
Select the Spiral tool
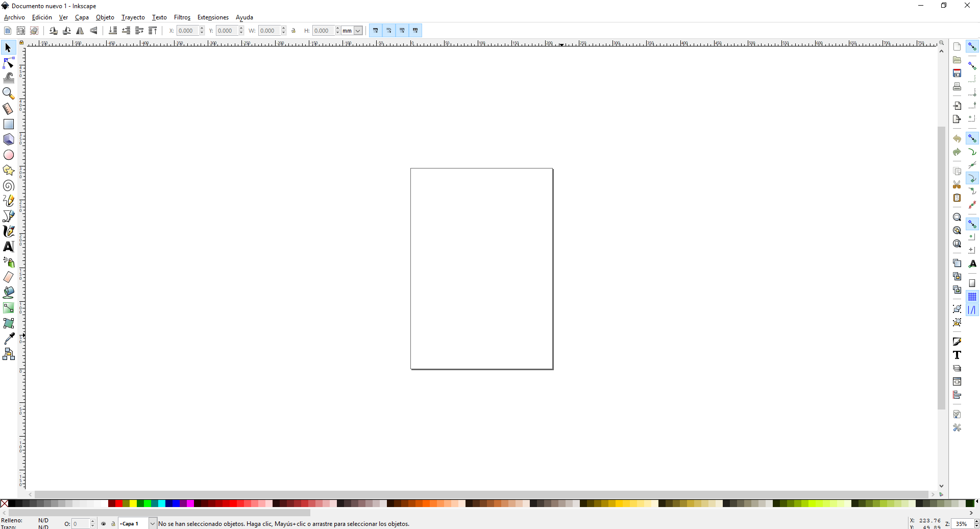(8, 185)
